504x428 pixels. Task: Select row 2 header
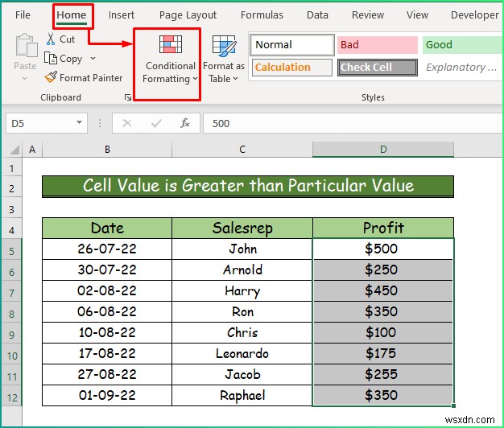click(12, 188)
